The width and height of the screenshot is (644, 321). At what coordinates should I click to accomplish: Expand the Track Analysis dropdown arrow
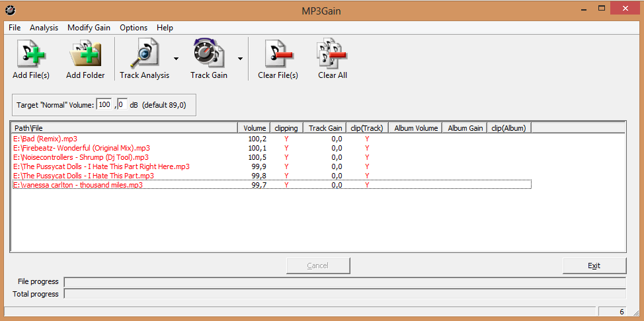point(176,59)
